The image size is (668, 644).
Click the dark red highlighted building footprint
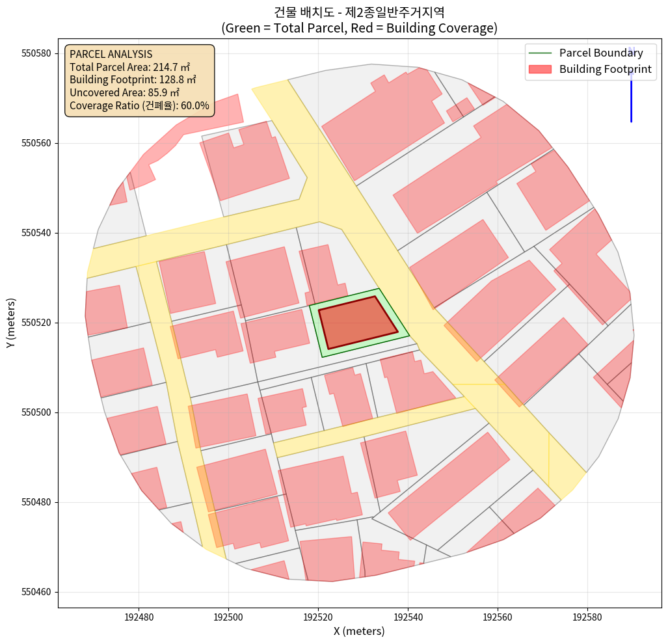358,322
